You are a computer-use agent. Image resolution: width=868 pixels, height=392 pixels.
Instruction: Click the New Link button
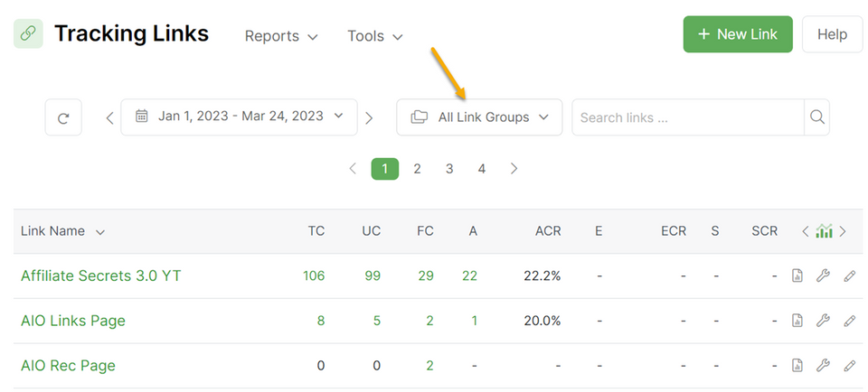pos(738,34)
